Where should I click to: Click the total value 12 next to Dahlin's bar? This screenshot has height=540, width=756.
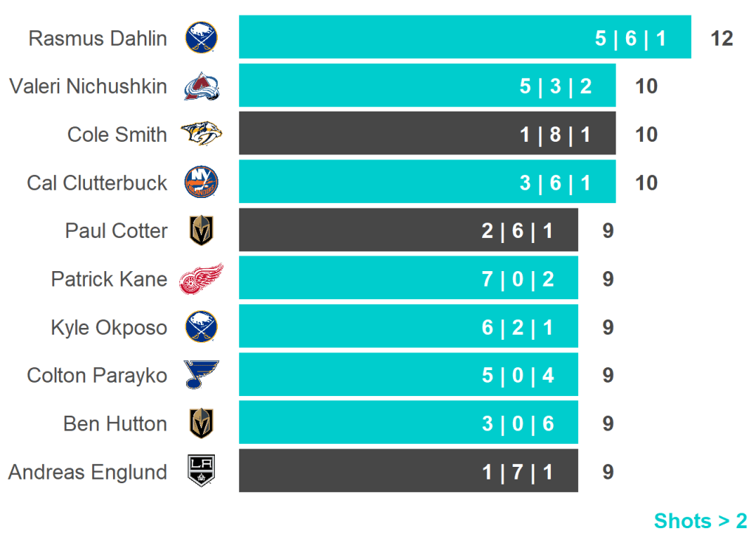pyautogui.click(x=721, y=38)
